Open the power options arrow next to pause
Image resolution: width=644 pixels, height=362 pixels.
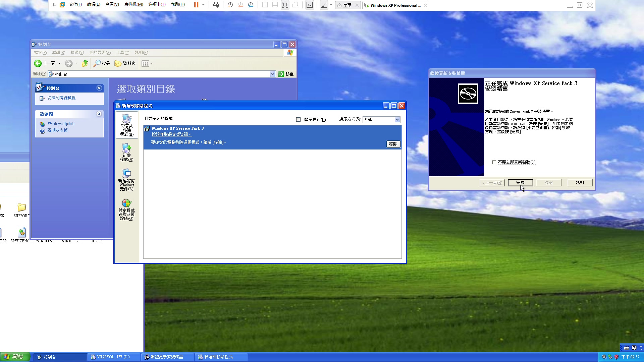203,5
